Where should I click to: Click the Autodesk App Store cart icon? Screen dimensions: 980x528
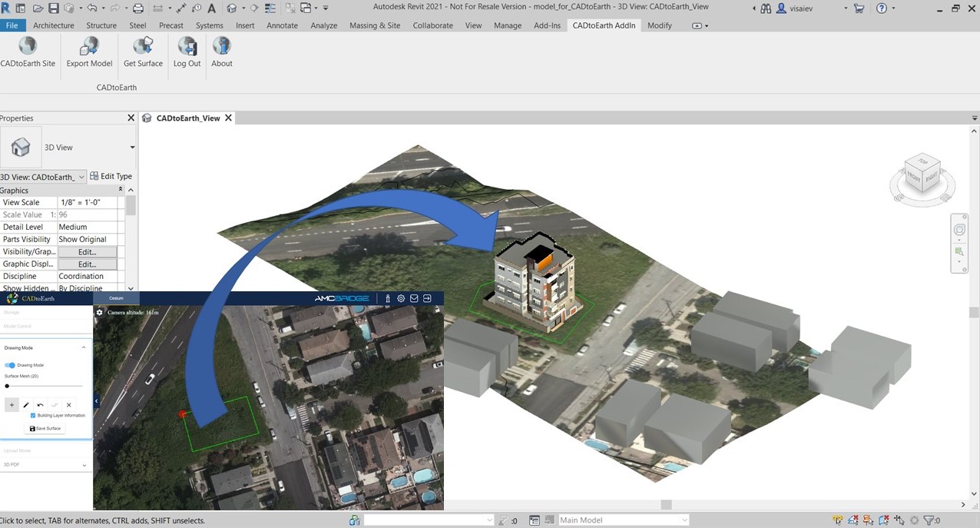[859, 8]
